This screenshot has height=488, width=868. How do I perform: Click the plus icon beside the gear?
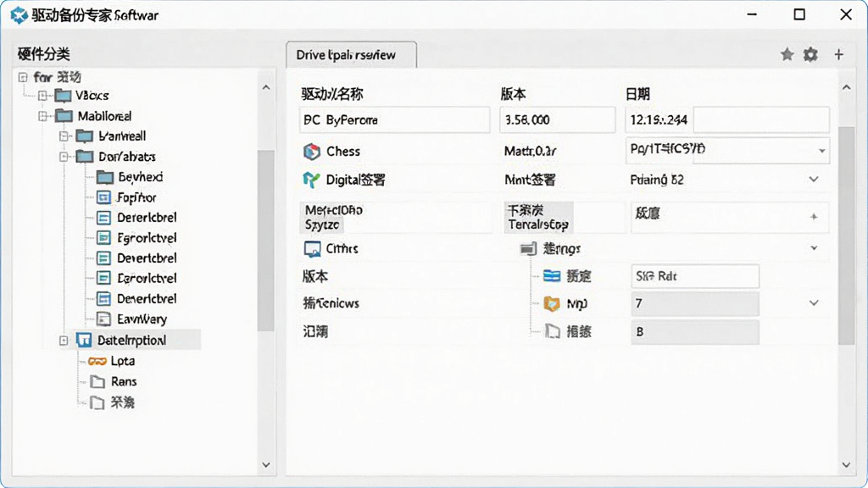[838, 54]
